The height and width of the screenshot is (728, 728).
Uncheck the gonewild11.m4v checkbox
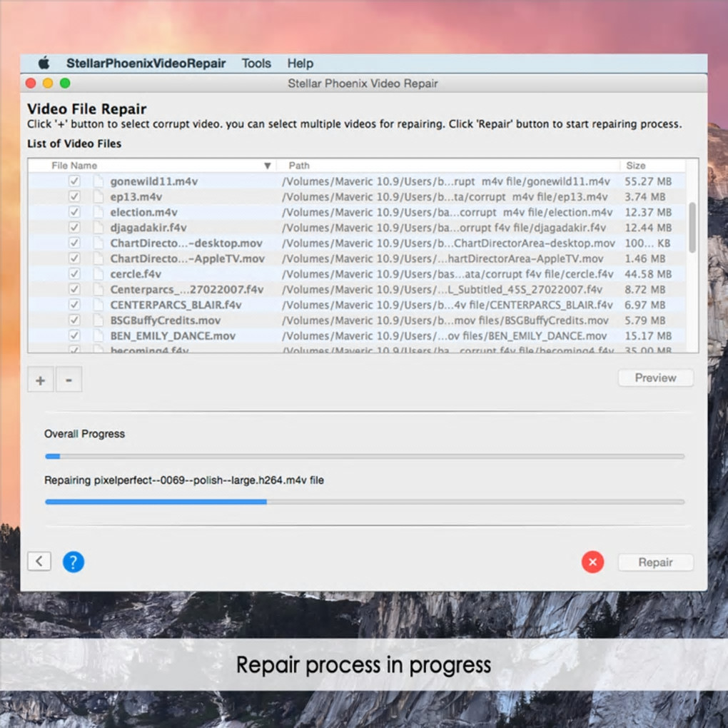pos(74,181)
